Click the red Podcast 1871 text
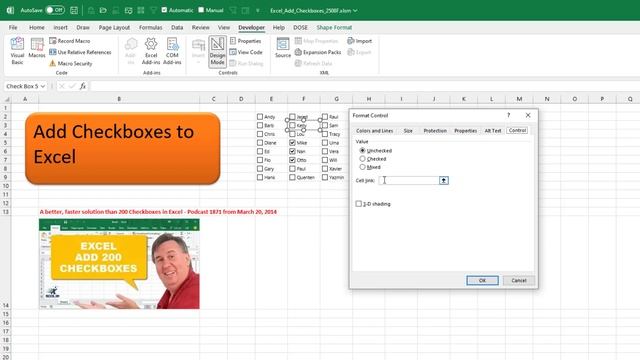640x360 pixels. pyautogui.click(x=158, y=212)
